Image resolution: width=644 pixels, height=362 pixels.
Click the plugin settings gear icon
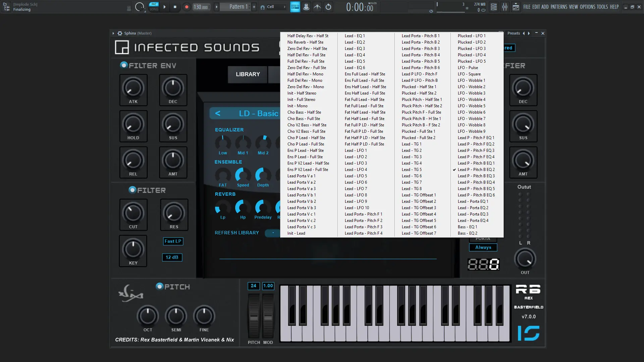click(120, 33)
